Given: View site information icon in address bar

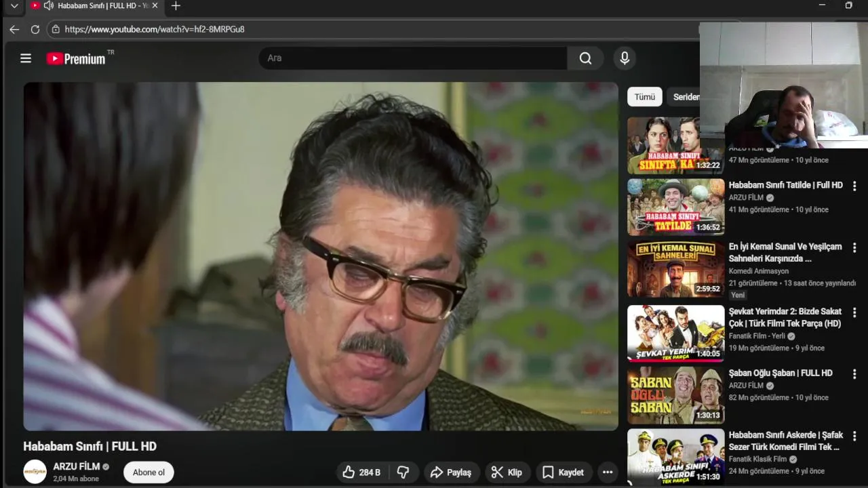Looking at the screenshot, I should [56, 29].
